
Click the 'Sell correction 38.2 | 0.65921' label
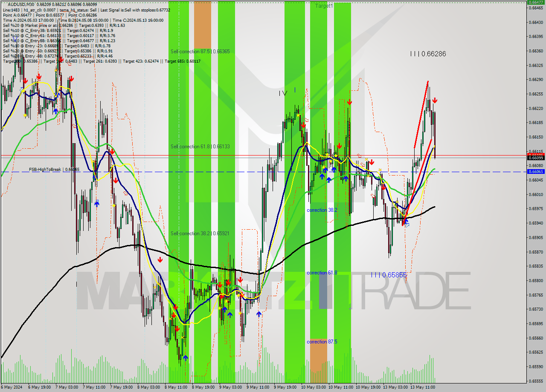(x=200, y=233)
